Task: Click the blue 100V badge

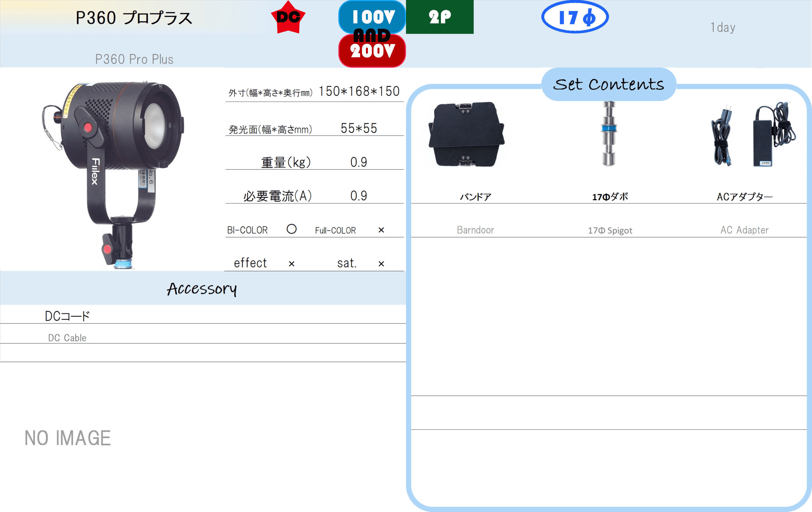Action: pyautogui.click(x=372, y=16)
